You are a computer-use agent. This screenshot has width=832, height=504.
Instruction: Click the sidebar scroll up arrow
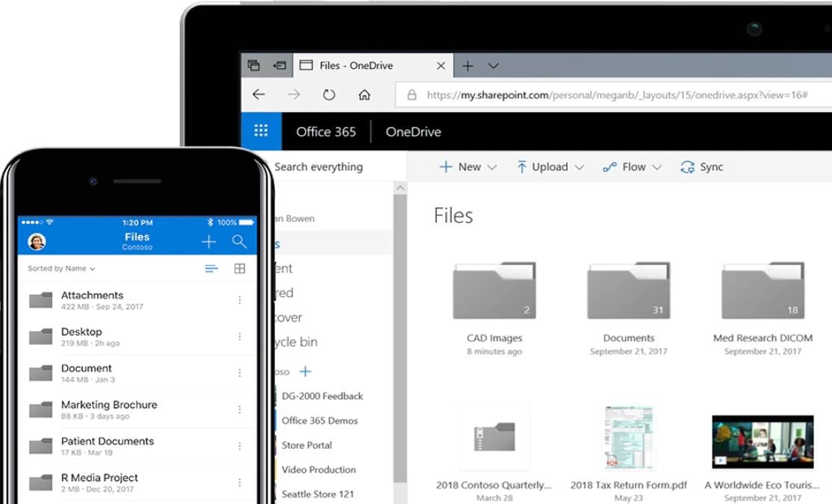400,188
